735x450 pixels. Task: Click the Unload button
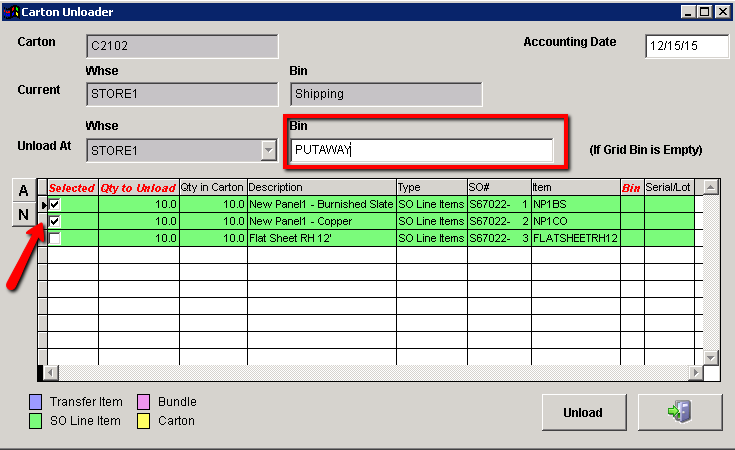point(582,412)
